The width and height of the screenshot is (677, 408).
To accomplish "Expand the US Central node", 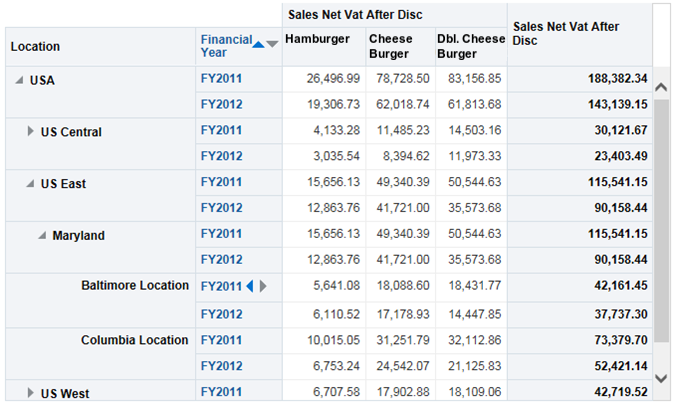I will (31, 131).
